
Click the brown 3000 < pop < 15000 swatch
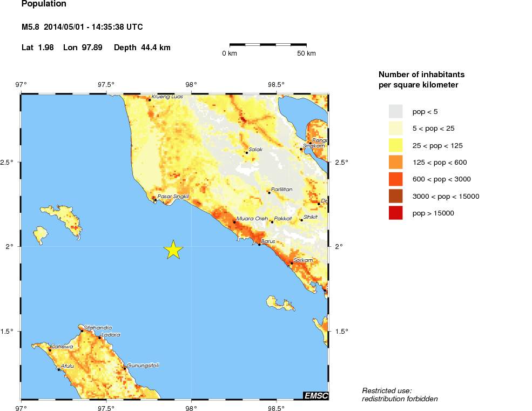pos(396,196)
